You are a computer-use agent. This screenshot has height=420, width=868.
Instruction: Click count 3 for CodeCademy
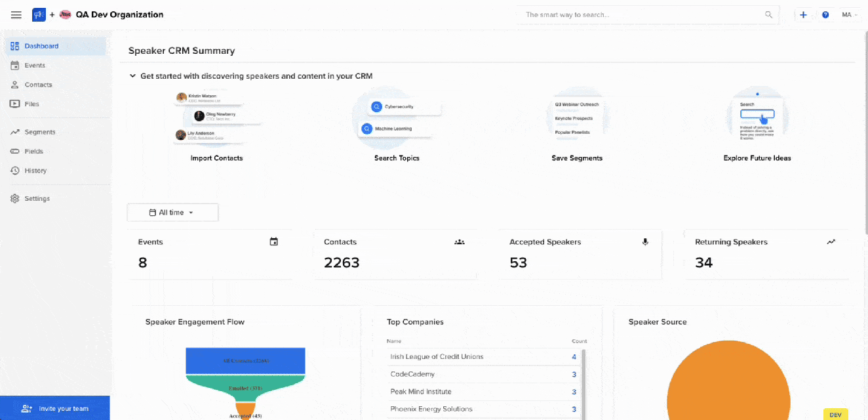[574, 374]
